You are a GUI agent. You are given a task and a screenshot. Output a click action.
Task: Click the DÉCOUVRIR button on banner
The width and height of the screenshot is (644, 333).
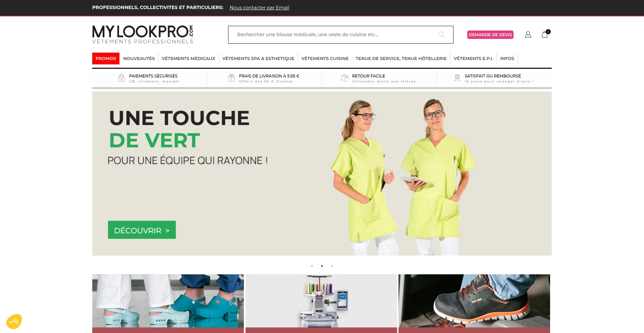click(x=142, y=230)
